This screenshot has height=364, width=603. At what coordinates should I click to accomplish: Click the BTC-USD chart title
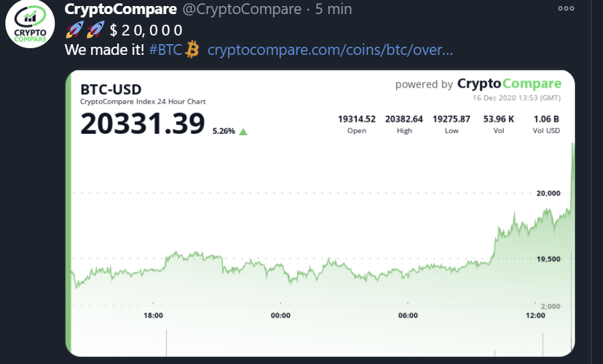[x=110, y=90]
